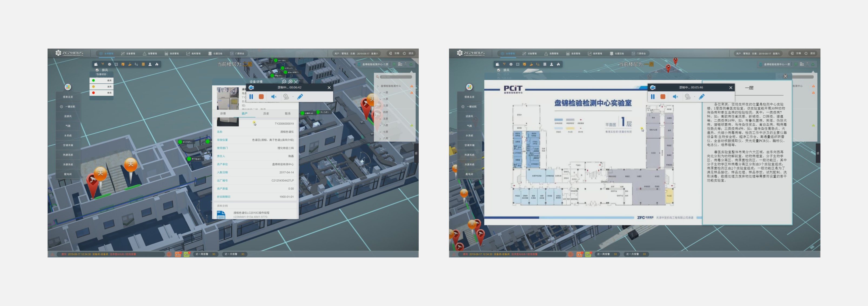Open webcam dropdown arrow in left recorder
Screen dimensions: 868x306
pyautogui.click(x=293, y=97)
